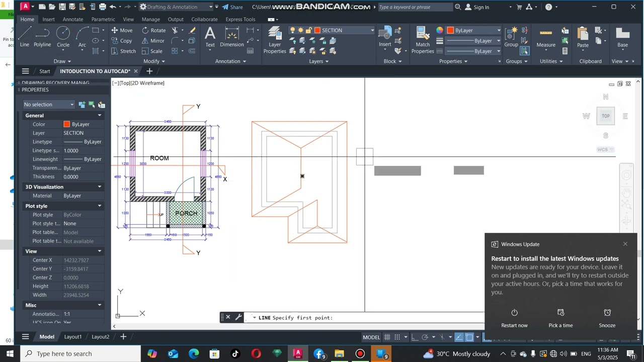Image resolution: width=644 pixels, height=362 pixels.
Task: Open Layer Properties manager
Action: pyautogui.click(x=275, y=40)
